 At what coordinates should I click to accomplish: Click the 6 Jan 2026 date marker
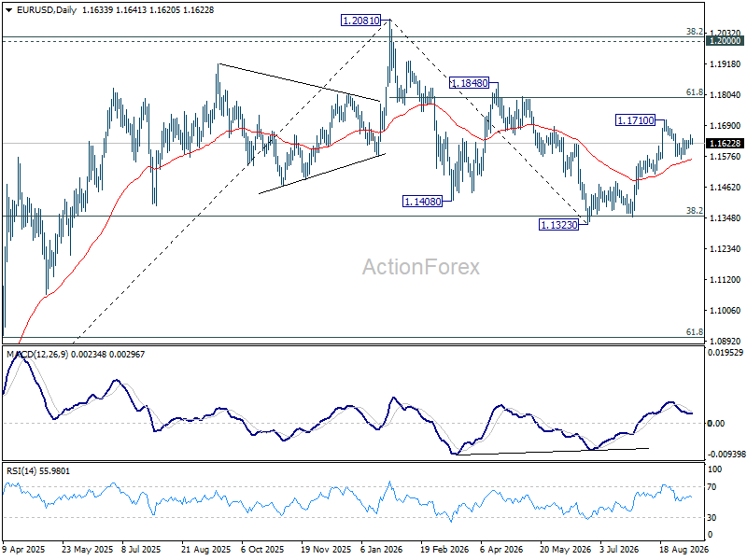click(382, 550)
